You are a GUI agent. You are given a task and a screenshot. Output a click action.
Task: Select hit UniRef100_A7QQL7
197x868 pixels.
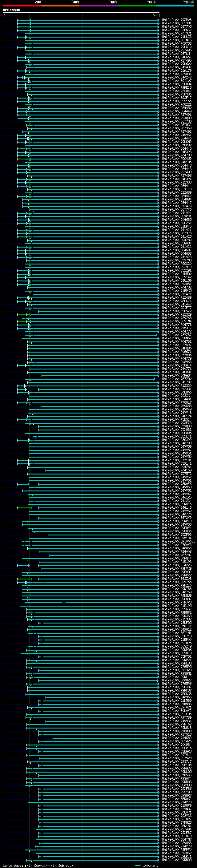(x=177, y=403)
